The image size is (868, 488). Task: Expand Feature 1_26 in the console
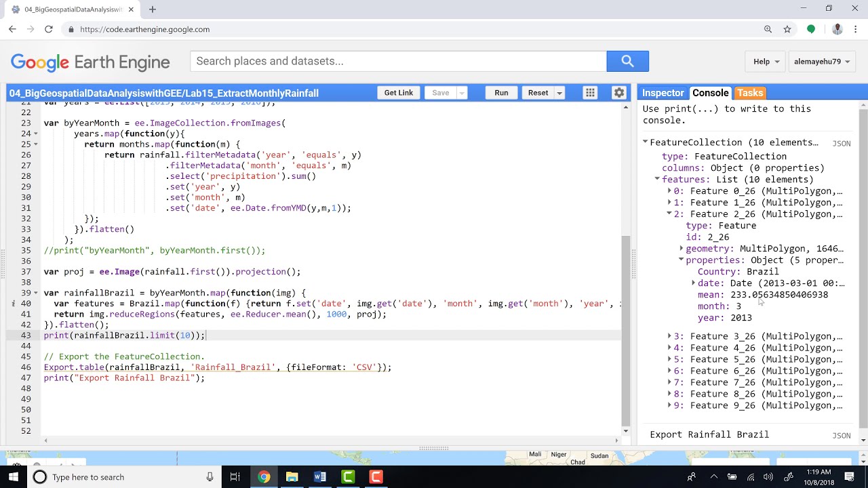(x=669, y=203)
